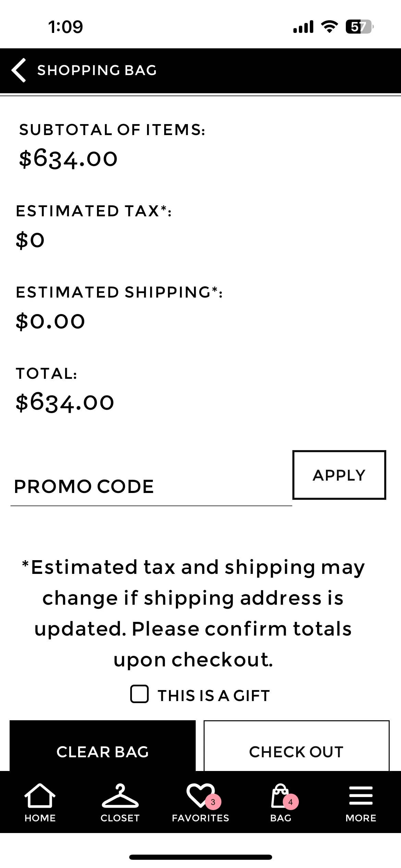
Task: Open the Bag shopping bag icon
Action: point(280,795)
